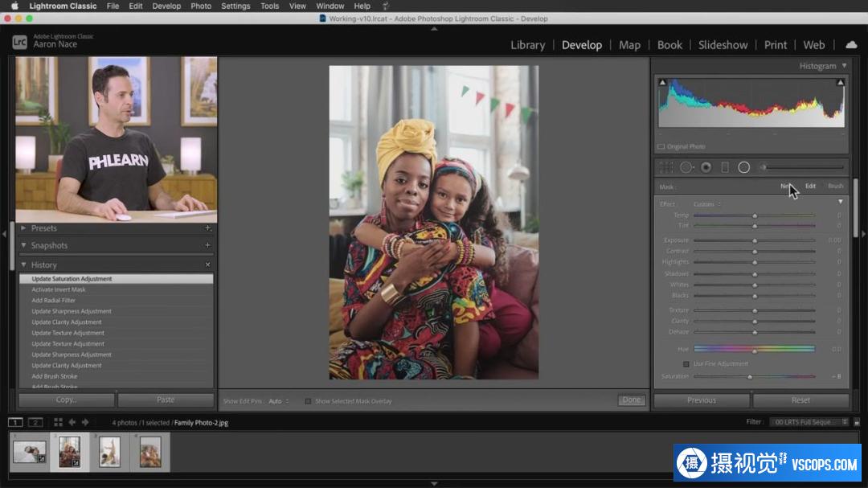Select the first filmstrip thumbnail
The image size is (868, 488).
click(x=30, y=452)
